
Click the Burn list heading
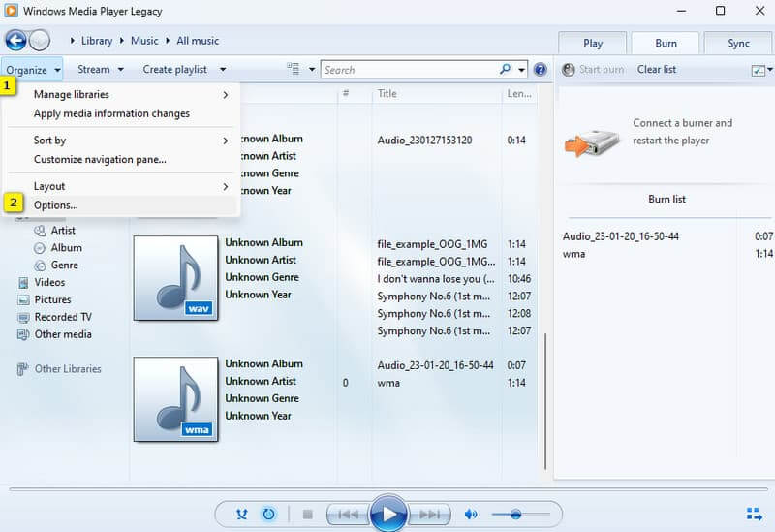(666, 200)
